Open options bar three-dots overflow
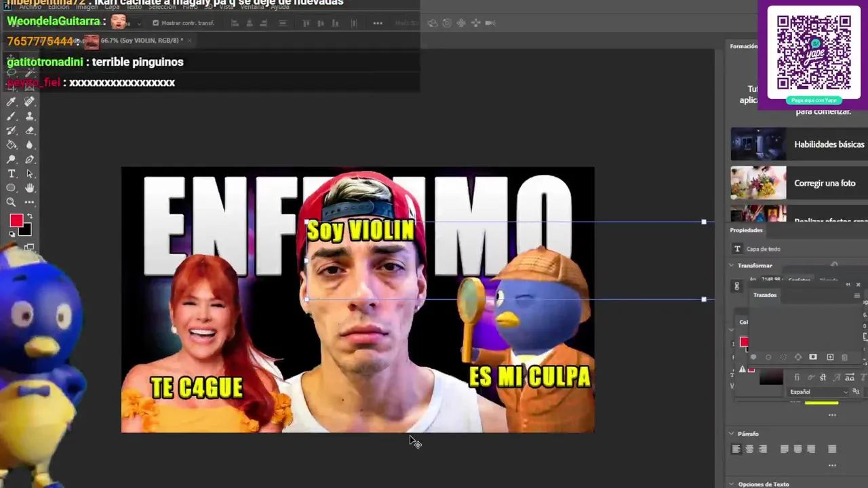Image resolution: width=868 pixels, height=488 pixels. [378, 23]
